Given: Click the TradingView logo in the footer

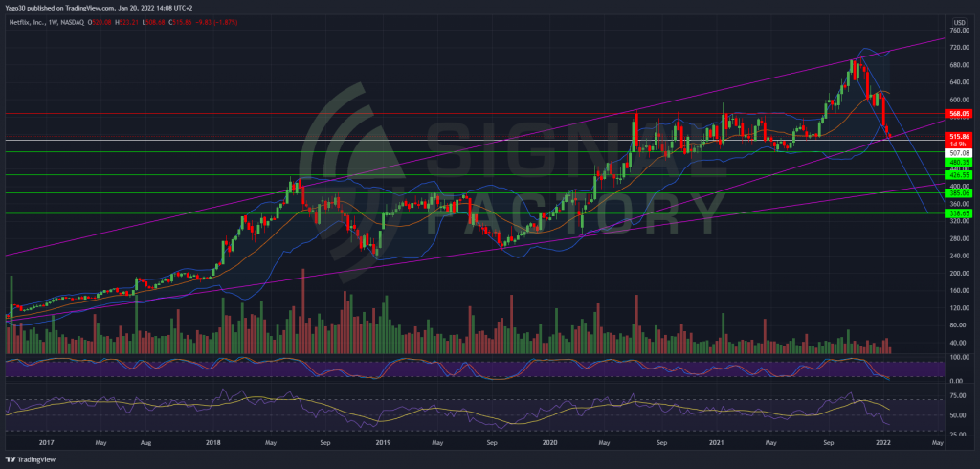Looking at the screenshot, I should pos(29,459).
